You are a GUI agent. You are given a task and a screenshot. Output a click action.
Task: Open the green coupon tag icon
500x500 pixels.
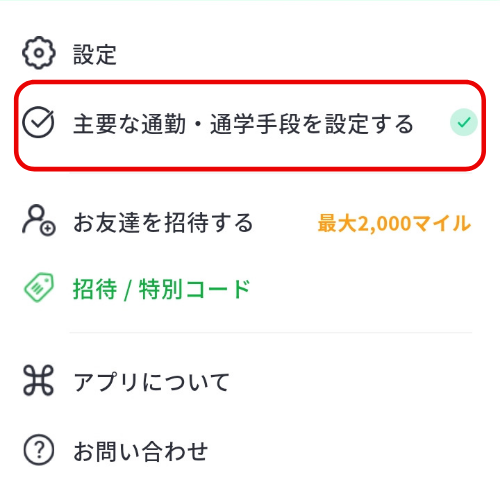[39, 288]
